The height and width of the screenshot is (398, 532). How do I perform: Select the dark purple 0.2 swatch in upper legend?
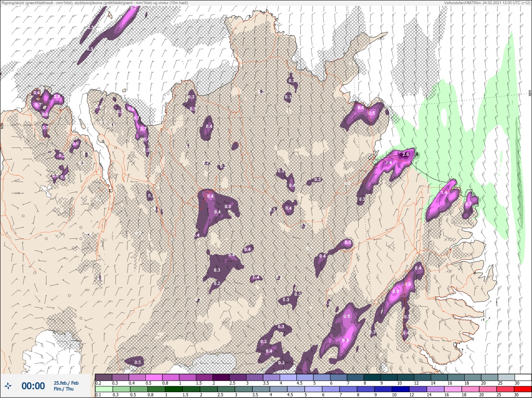point(103,377)
